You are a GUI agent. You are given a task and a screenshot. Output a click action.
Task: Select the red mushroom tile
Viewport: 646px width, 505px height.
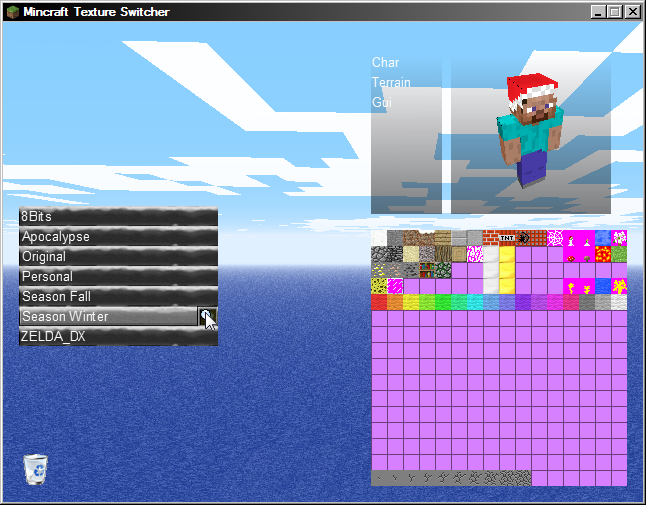tap(571, 254)
